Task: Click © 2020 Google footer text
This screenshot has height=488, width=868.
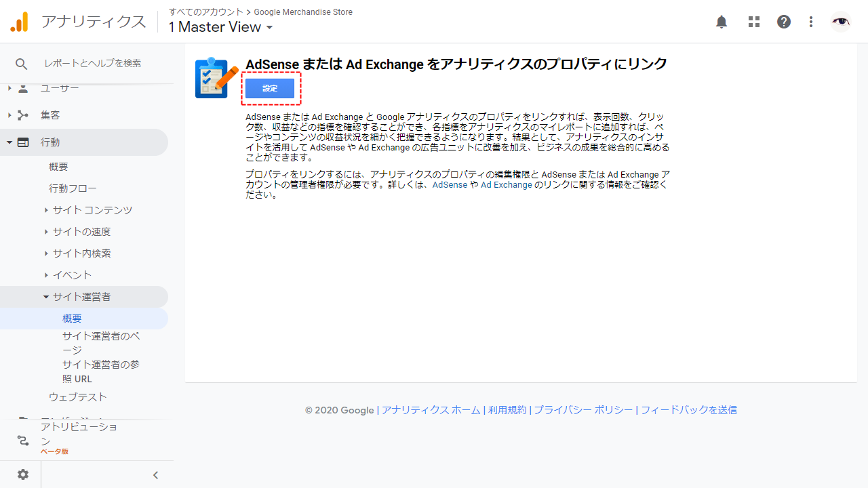Action: 339,410
